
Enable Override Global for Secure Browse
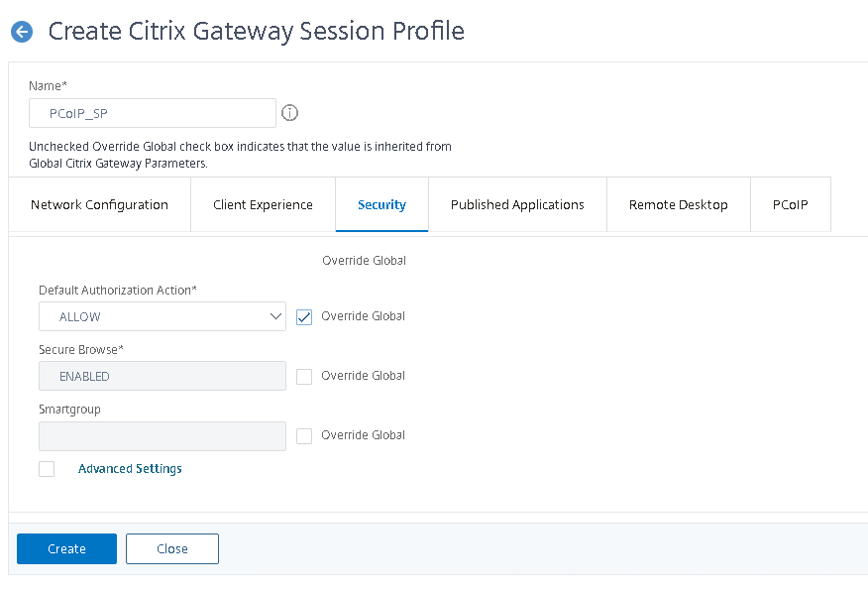tap(304, 377)
